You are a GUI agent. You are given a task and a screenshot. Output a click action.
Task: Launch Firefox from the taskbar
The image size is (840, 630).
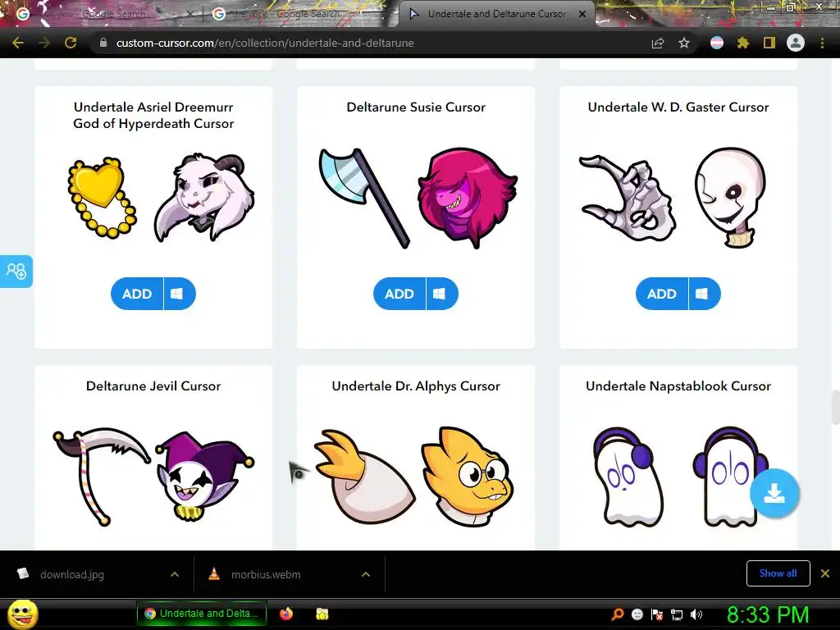coord(286,614)
